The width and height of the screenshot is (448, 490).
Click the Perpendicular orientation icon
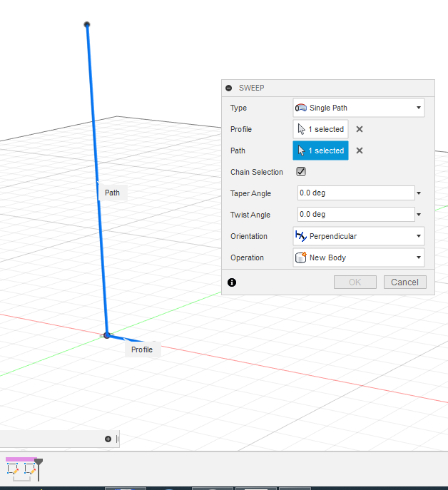[301, 236]
